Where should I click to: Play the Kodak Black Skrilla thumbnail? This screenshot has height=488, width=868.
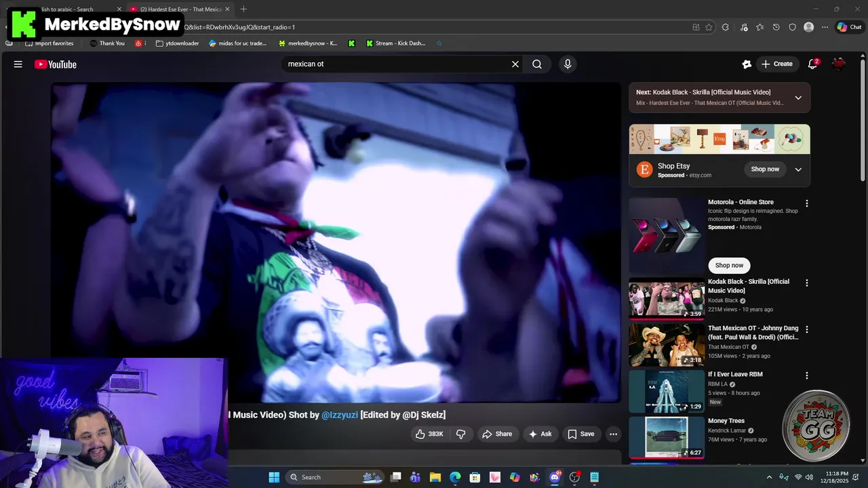(667, 298)
